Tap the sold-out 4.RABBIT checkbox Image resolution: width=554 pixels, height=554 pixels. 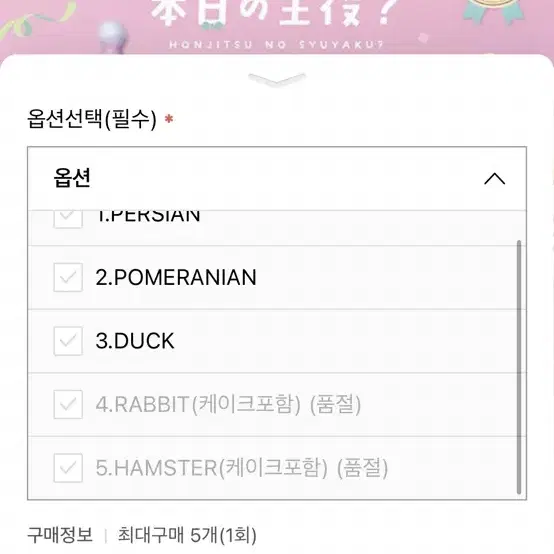(68, 405)
